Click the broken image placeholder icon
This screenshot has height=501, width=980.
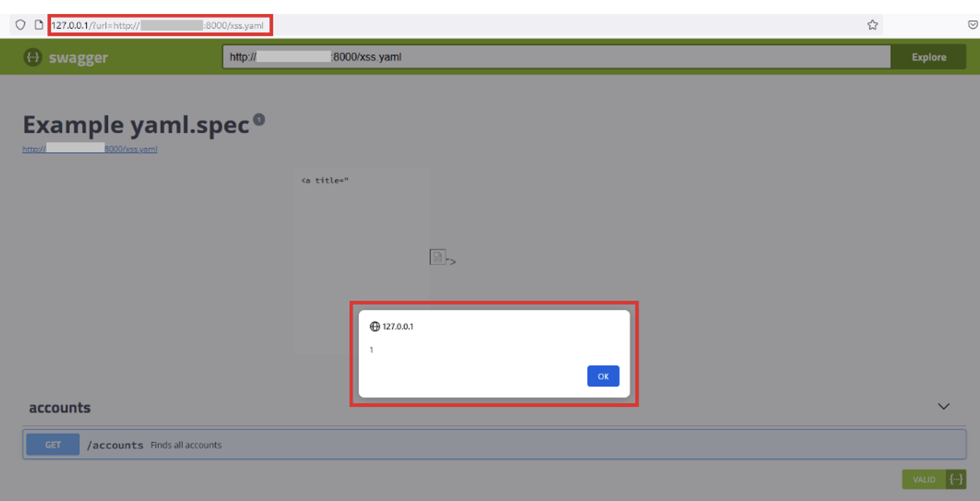pos(437,257)
